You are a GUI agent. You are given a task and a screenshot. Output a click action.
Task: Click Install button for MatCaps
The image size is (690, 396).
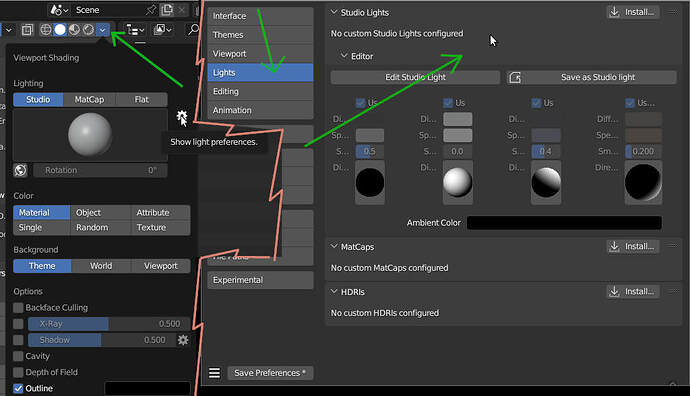(x=633, y=246)
